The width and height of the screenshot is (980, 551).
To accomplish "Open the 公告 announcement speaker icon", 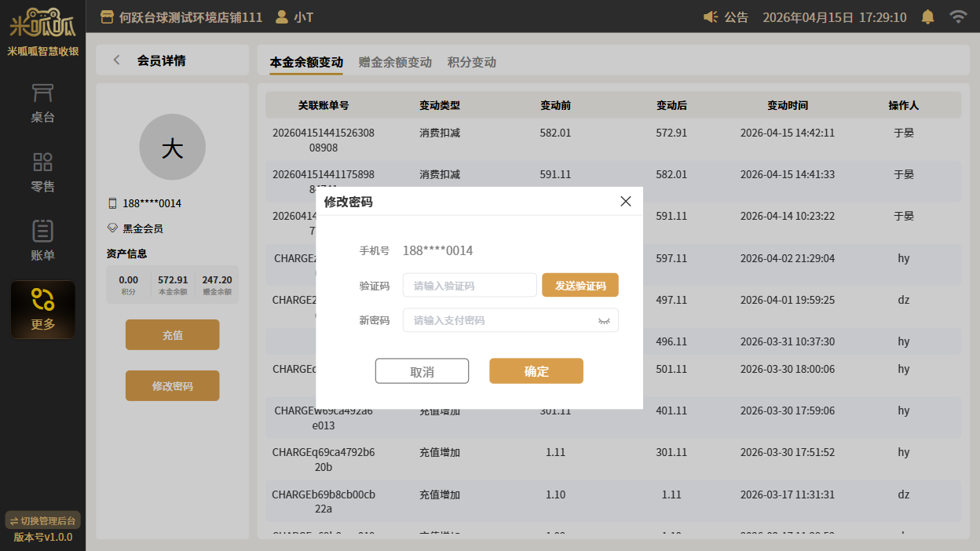I will 711,17.
